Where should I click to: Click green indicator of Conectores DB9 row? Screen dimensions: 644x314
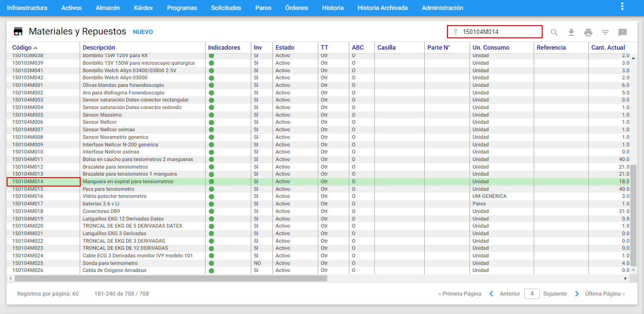pyautogui.click(x=211, y=211)
